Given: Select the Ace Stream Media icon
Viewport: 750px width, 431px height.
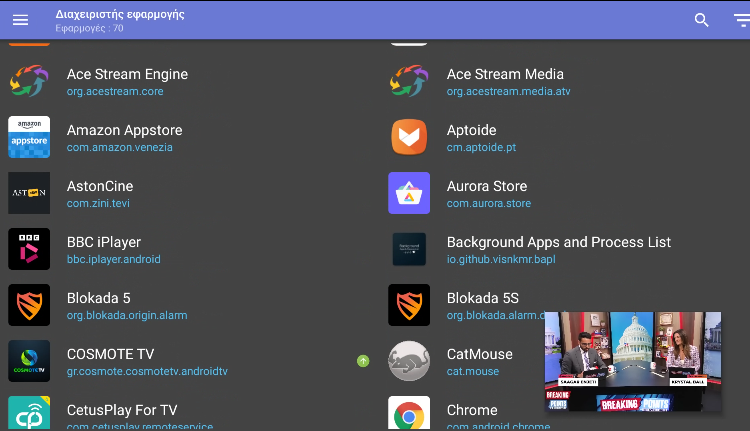Looking at the screenshot, I should click(409, 81).
